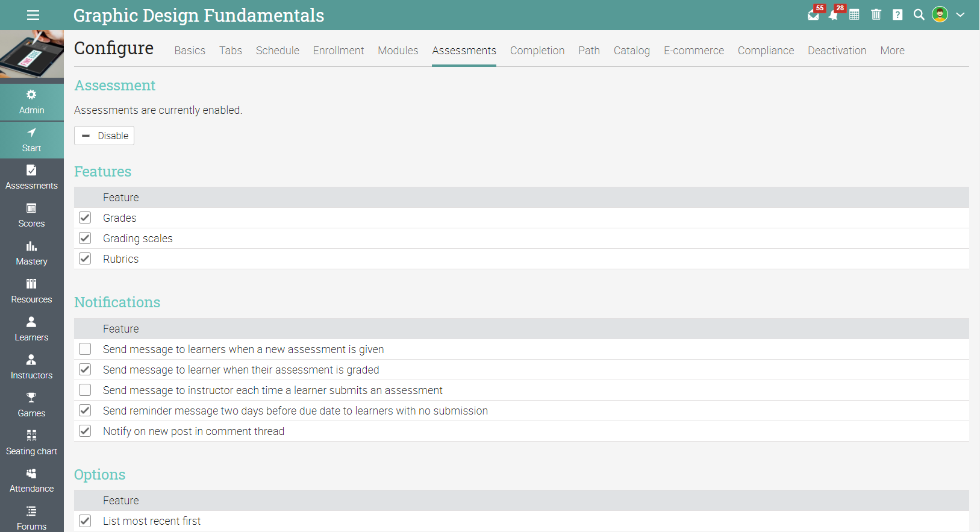Open Instructors in the sidebar
Viewport: 980px width, 532px height.
click(32, 368)
